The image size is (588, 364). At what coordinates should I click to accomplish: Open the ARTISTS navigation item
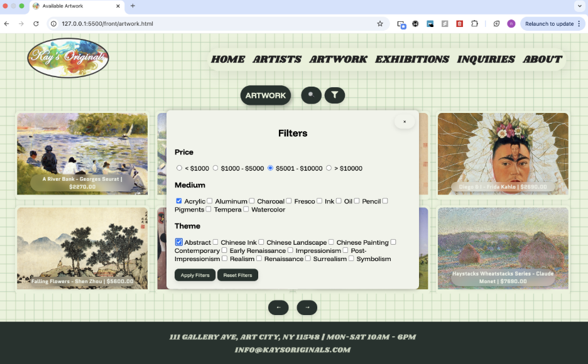(x=277, y=59)
